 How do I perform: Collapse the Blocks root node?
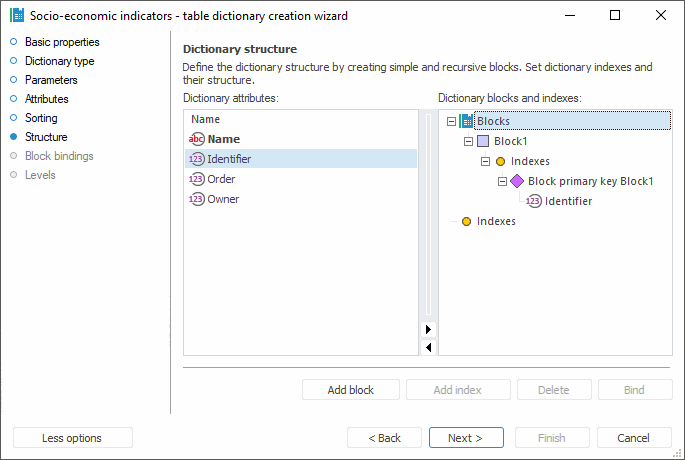point(452,121)
